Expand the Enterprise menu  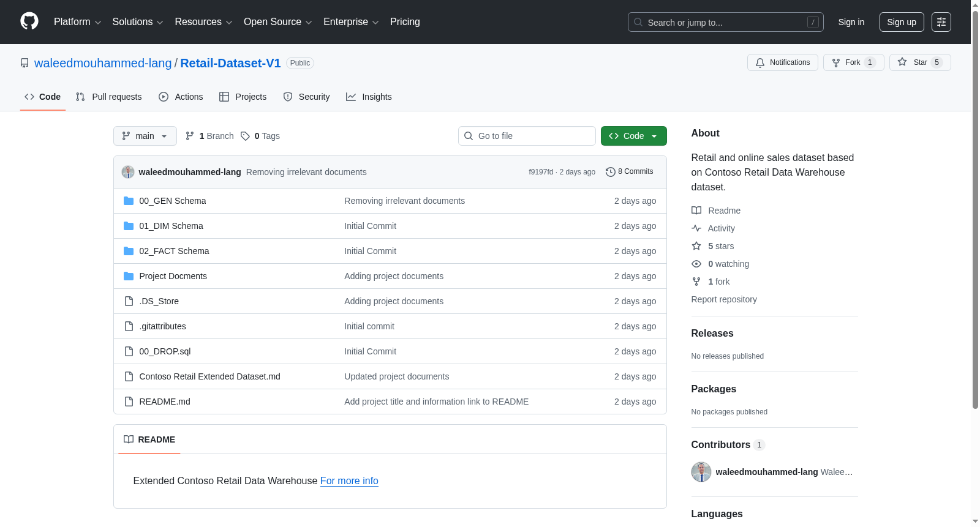point(351,22)
